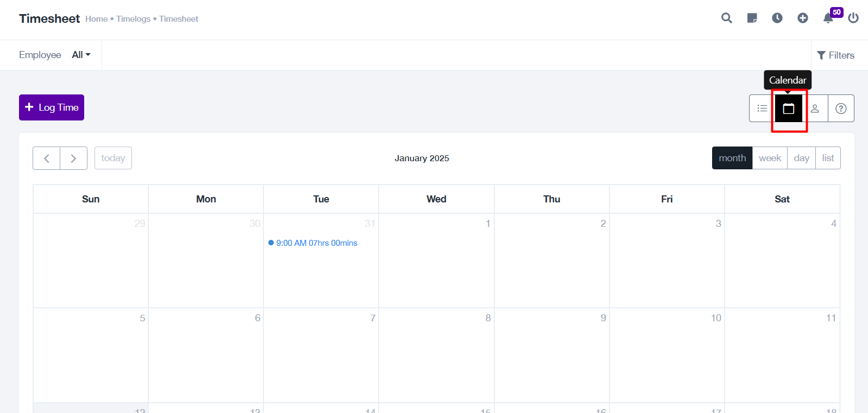Screen dimensions: 868x413
Task: Select day number 7 on Tuesday
Action: point(373,318)
